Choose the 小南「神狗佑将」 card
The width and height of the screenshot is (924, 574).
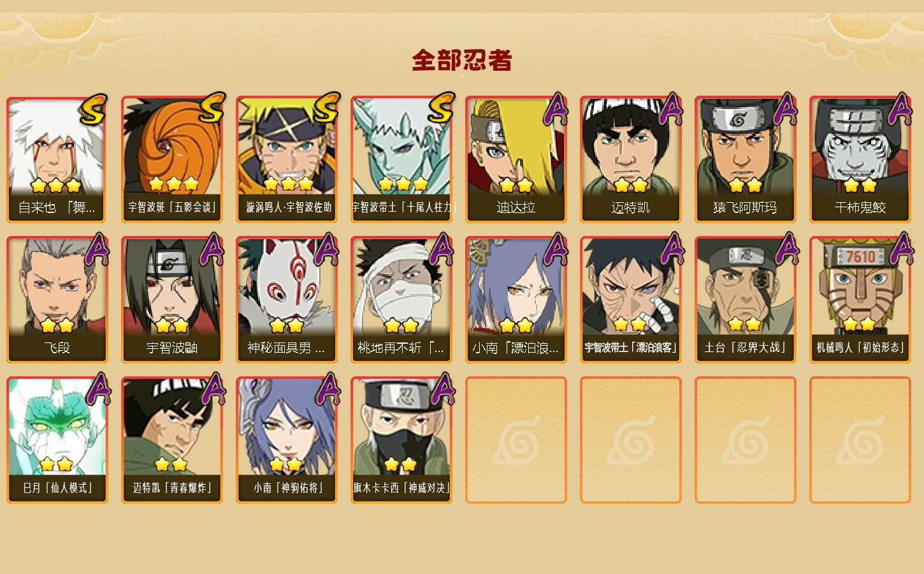(x=286, y=440)
